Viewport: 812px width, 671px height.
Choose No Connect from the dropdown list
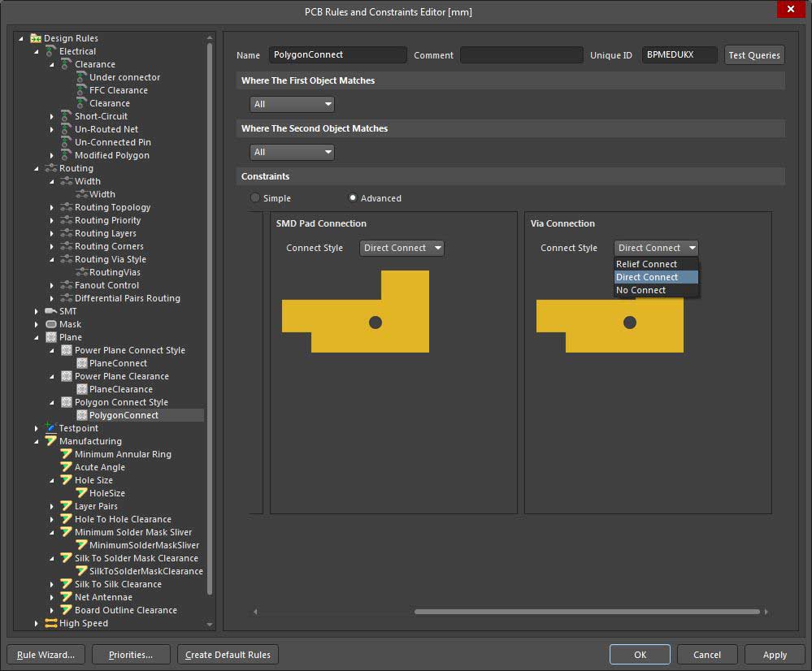click(641, 290)
